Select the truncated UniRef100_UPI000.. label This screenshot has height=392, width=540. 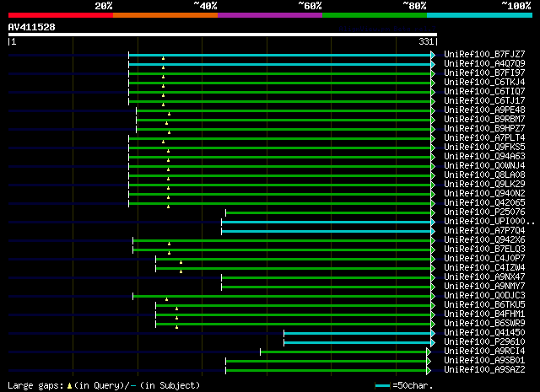489,222
